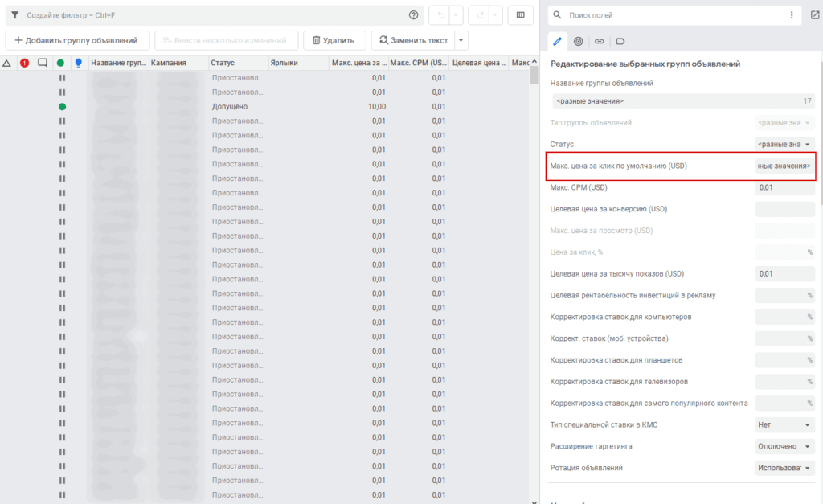Edit Название группы объявлений field
Viewport: 823px width, 504px height.
pos(683,101)
